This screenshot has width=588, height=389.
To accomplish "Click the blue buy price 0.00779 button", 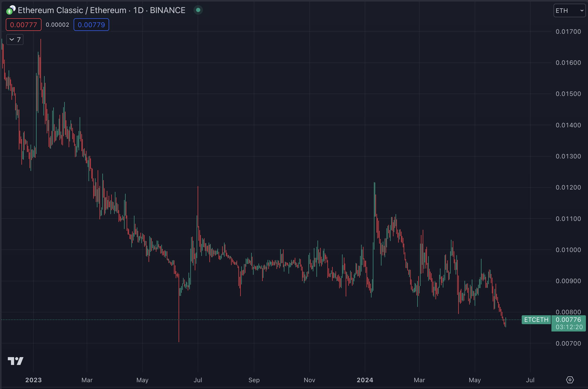I will tap(91, 25).
